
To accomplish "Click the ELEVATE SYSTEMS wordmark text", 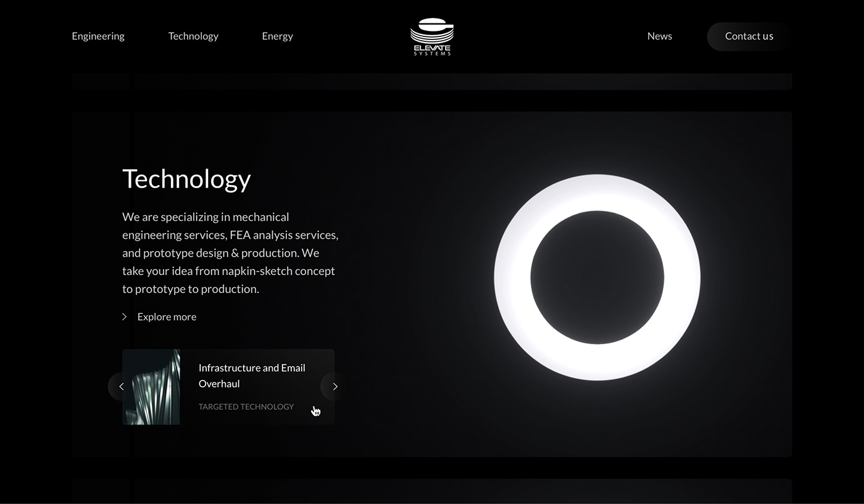I will [431, 50].
